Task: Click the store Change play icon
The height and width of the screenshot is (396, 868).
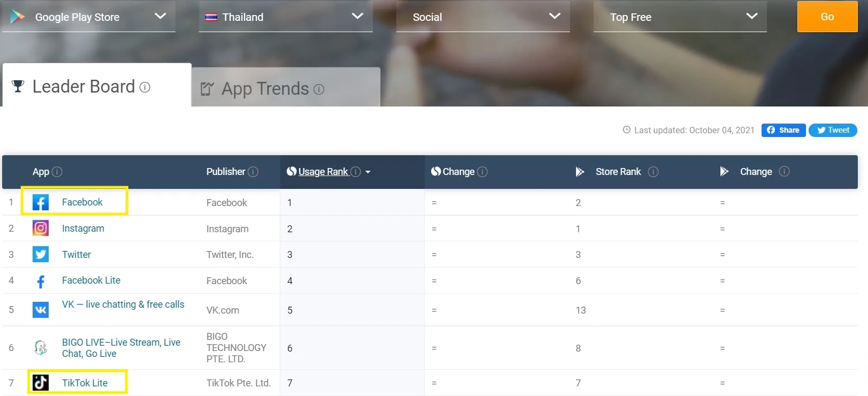Action: pos(724,171)
